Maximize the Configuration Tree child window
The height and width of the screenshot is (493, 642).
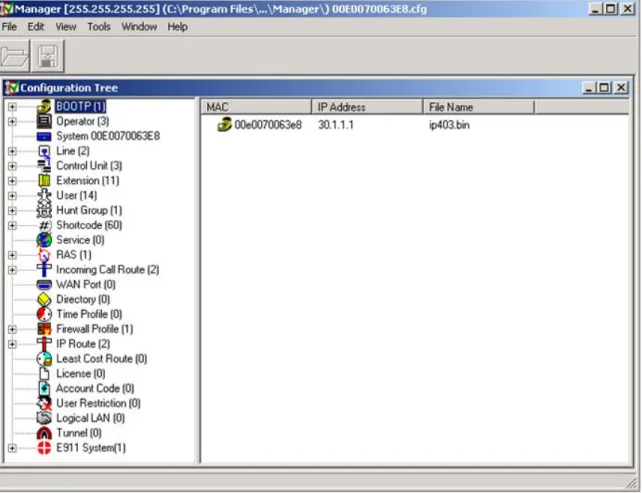(x=604, y=88)
